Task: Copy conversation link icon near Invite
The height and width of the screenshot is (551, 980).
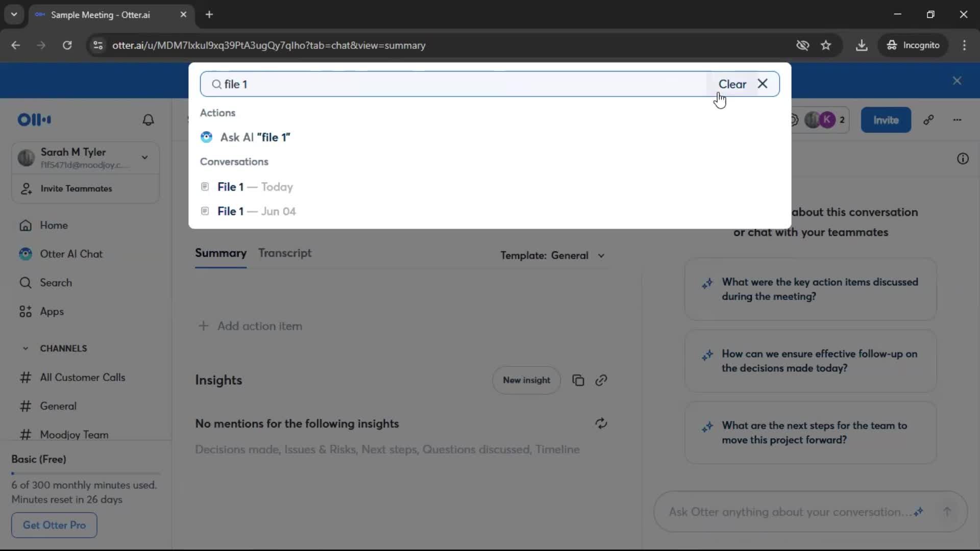Action: click(928, 120)
